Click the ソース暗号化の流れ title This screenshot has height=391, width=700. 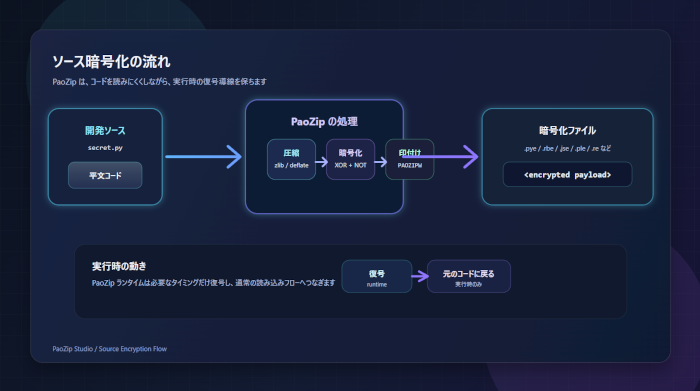[111, 62]
